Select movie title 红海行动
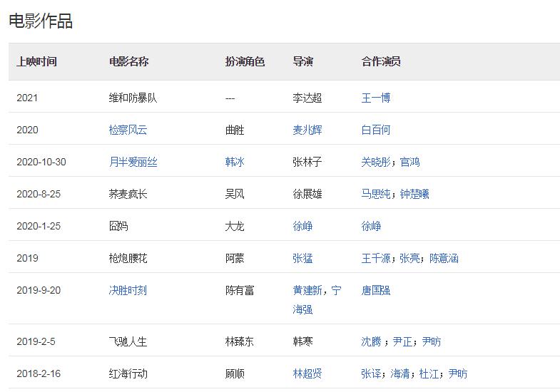560x392 pixels. coord(128,373)
